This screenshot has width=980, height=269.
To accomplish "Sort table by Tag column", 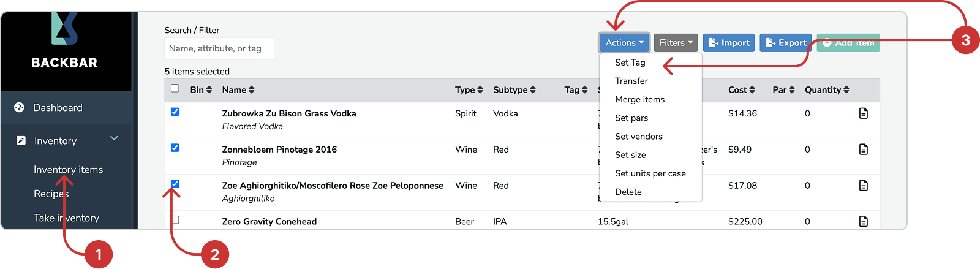I will point(576,90).
